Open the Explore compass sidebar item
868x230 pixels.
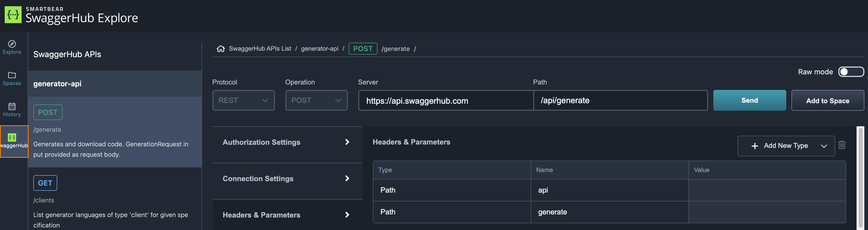[12, 47]
